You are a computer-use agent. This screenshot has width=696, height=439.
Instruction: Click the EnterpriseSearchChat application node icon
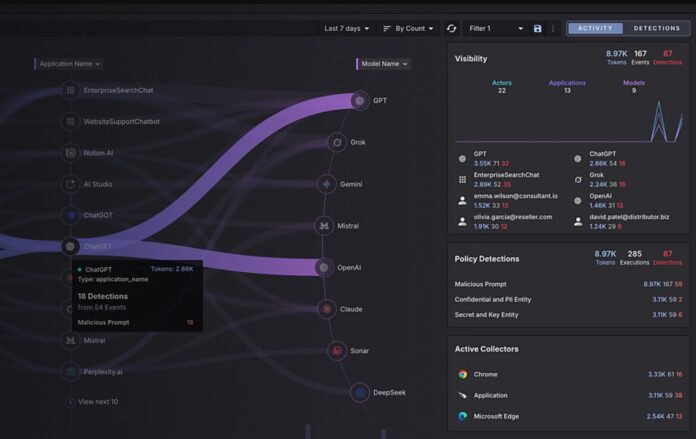(71, 90)
